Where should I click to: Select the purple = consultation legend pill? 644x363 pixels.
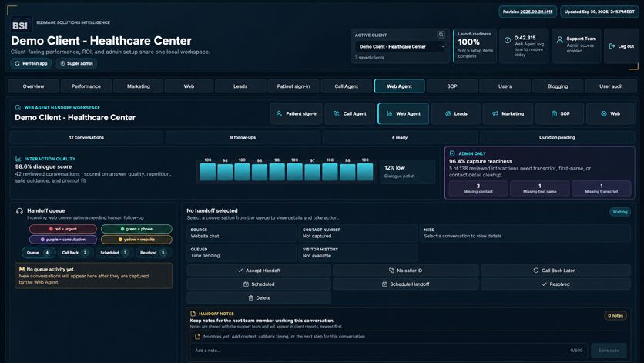click(63, 239)
